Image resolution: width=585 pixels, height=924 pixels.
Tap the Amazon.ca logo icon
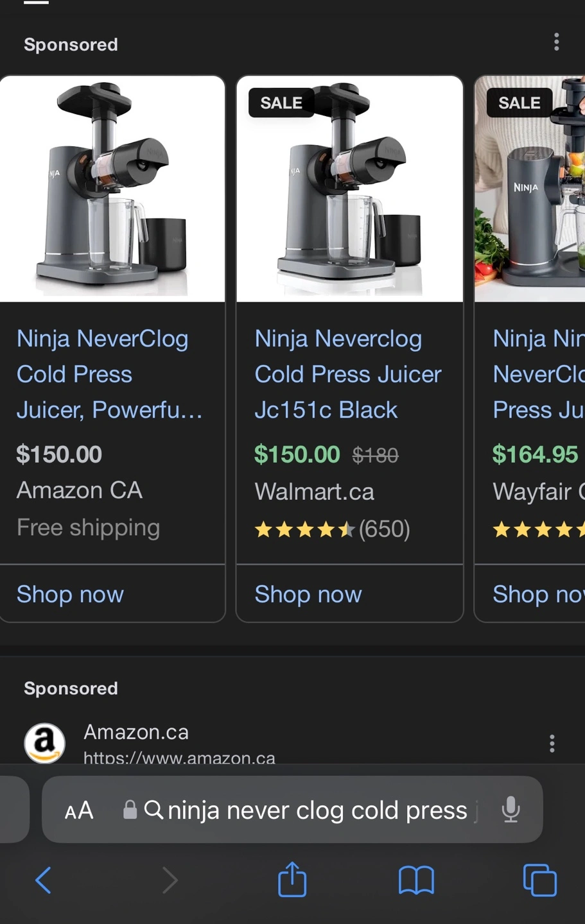coord(44,743)
